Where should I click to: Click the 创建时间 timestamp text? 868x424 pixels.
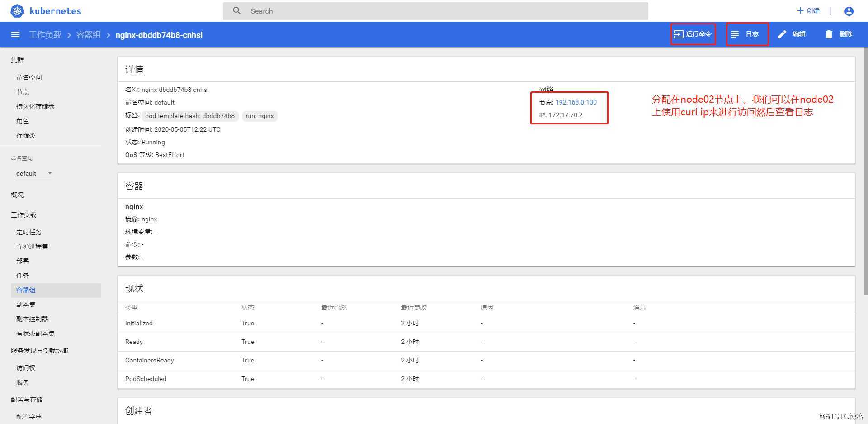173,129
